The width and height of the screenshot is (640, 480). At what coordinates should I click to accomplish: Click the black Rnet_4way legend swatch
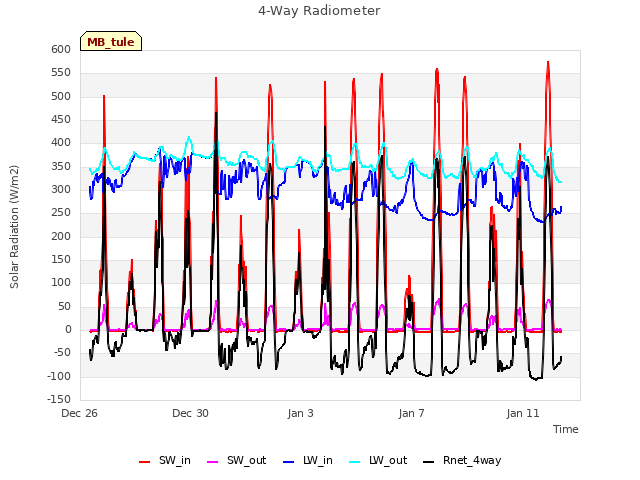[429, 462]
